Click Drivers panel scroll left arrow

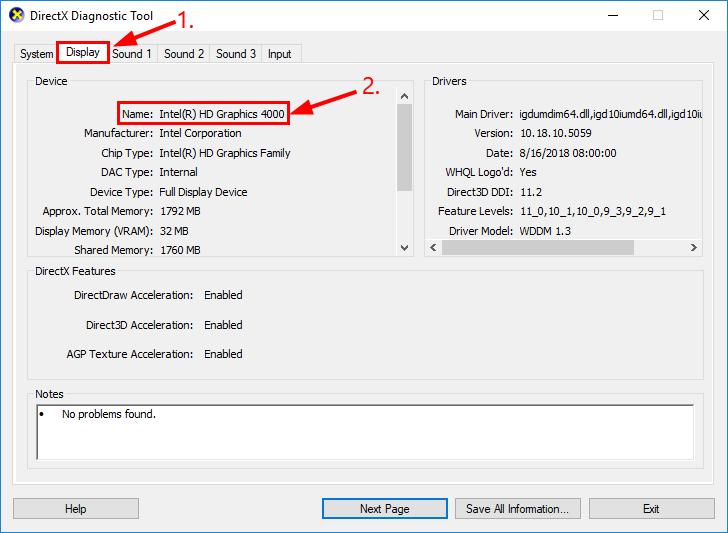point(433,247)
